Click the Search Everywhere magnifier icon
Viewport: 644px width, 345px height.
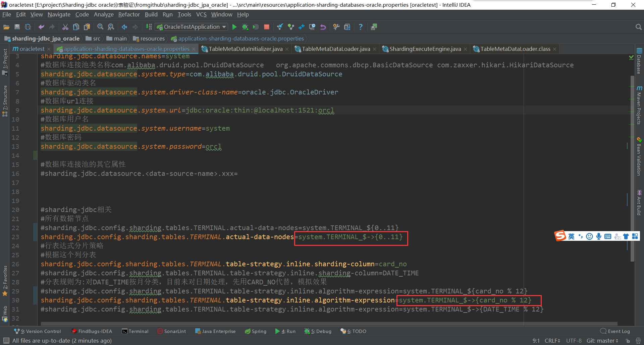pos(639,27)
